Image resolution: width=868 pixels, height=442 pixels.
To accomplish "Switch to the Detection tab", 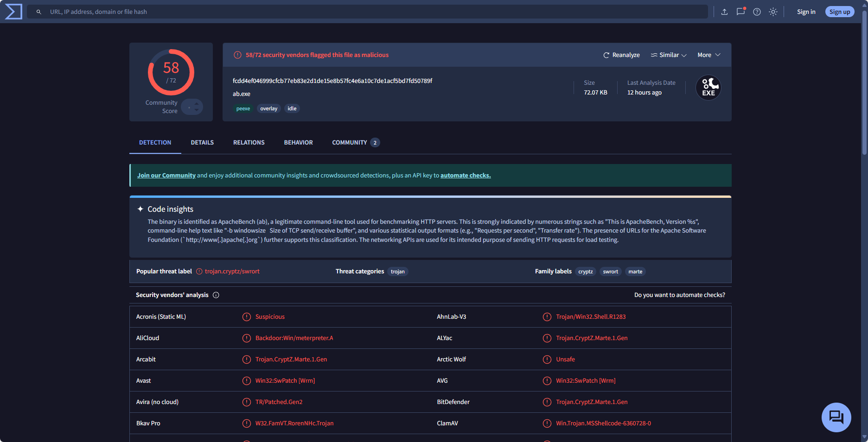I will pyautogui.click(x=155, y=143).
